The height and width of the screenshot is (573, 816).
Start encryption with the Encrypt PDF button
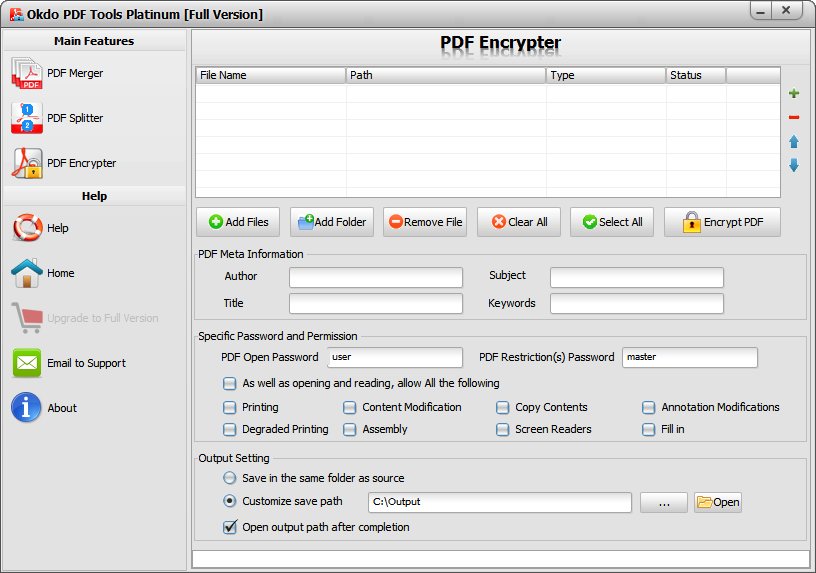pyautogui.click(x=722, y=222)
